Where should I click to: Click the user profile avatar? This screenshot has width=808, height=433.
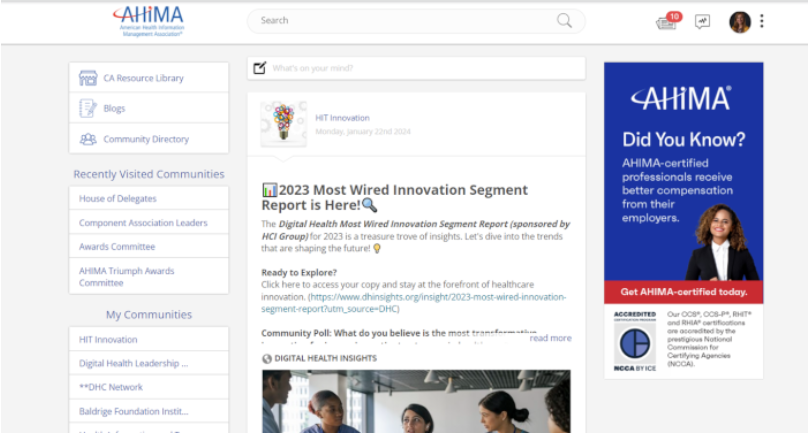click(740, 22)
